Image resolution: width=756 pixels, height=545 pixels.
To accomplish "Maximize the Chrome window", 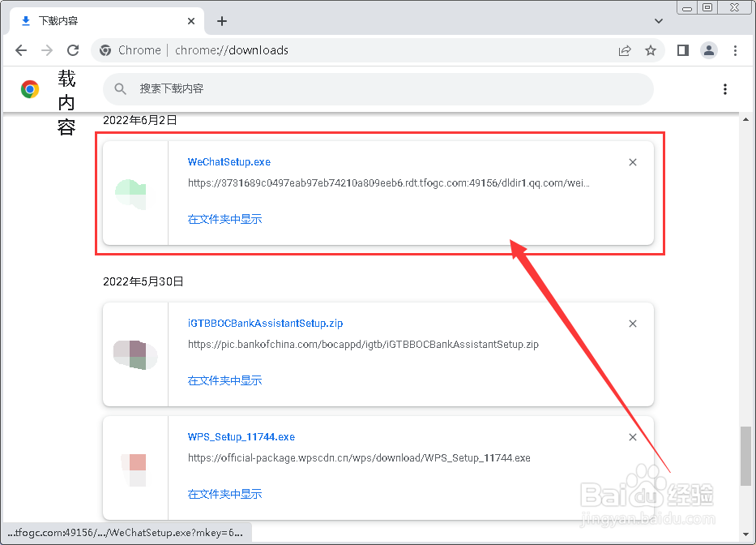I will (707, 8).
